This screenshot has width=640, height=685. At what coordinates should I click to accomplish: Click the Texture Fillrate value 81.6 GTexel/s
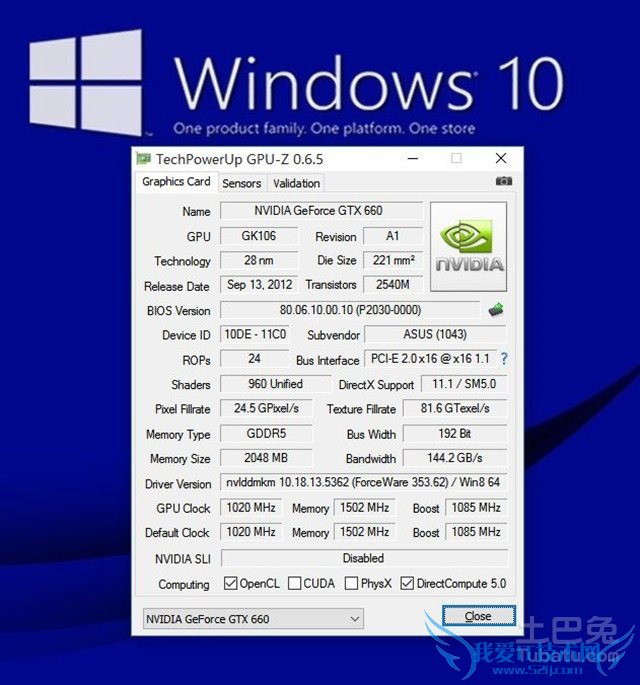pyautogui.click(x=455, y=408)
